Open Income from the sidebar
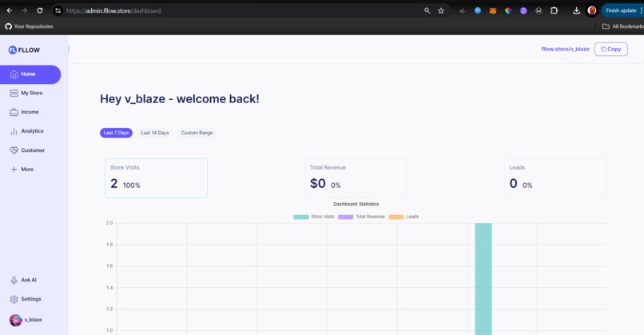The height and width of the screenshot is (335, 644). [x=24, y=112]
